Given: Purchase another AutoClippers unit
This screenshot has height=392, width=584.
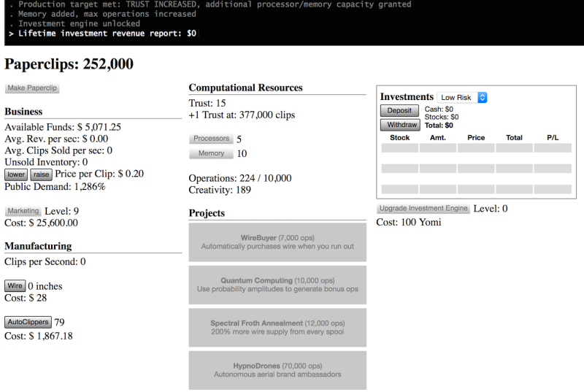Looking at the screenshot, I should pyautogui.click(x=28, y=322).
